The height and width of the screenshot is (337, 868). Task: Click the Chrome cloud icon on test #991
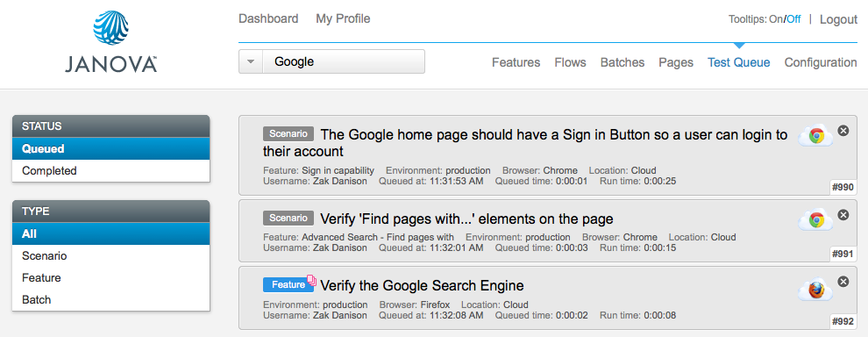(x=815, y=220)
